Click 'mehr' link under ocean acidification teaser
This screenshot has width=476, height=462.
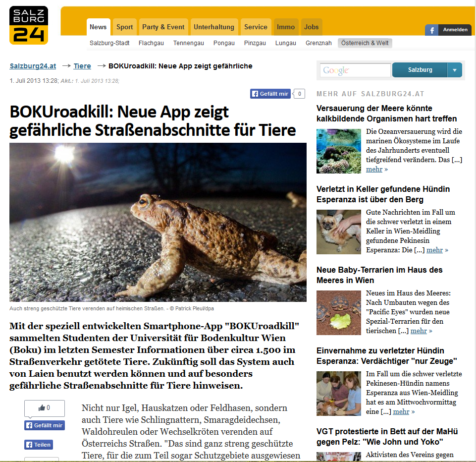pyautogui.click(x=374, y=169)
